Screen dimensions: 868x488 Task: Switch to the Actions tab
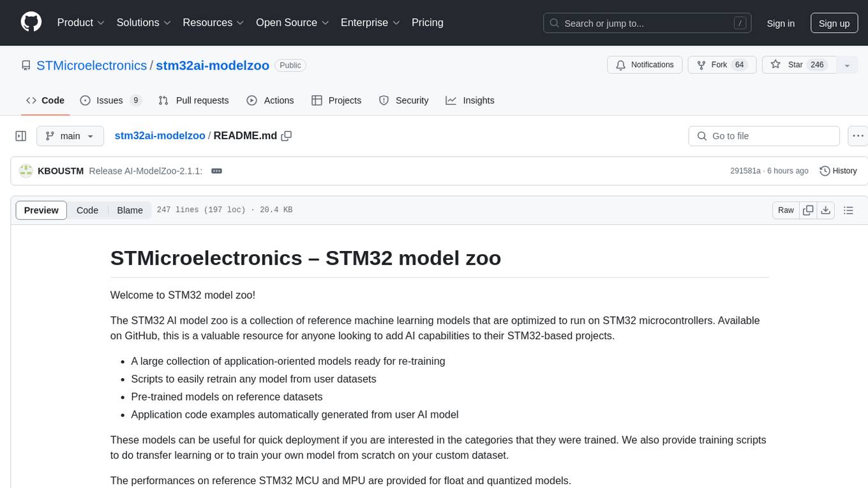click(x=270, y=100)
